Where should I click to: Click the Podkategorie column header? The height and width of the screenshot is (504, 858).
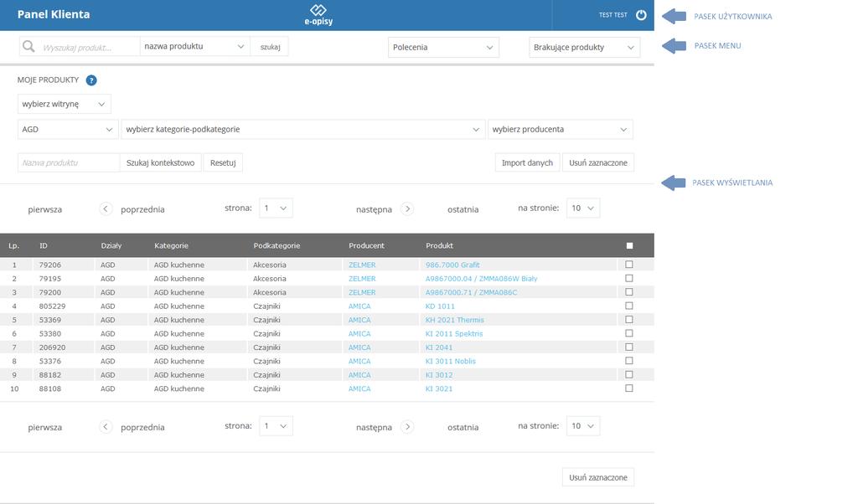pyautogui.click(x=277, y=246)
